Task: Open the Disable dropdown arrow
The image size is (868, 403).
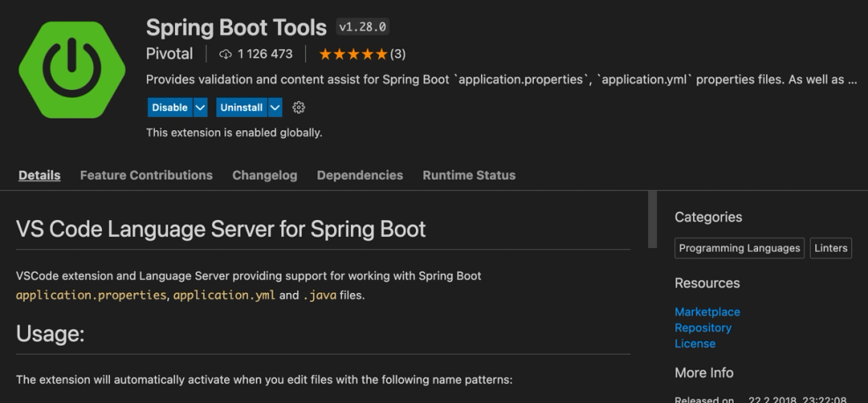Action: tap(200, 107)
